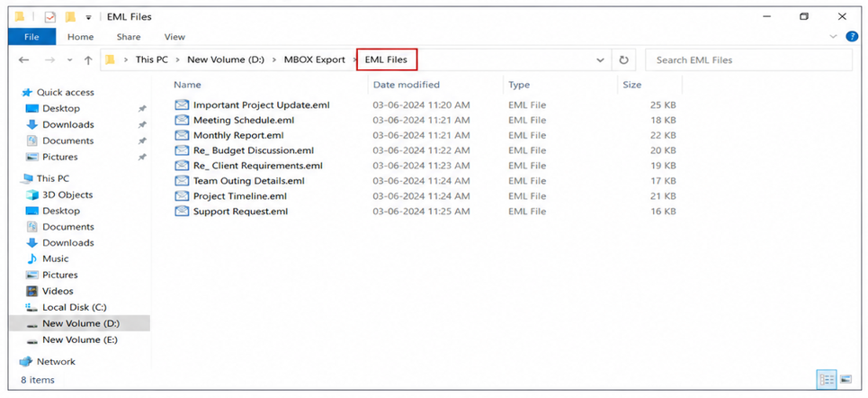
Task: Select Project Timeline.eml file
Action: (239, 195)
